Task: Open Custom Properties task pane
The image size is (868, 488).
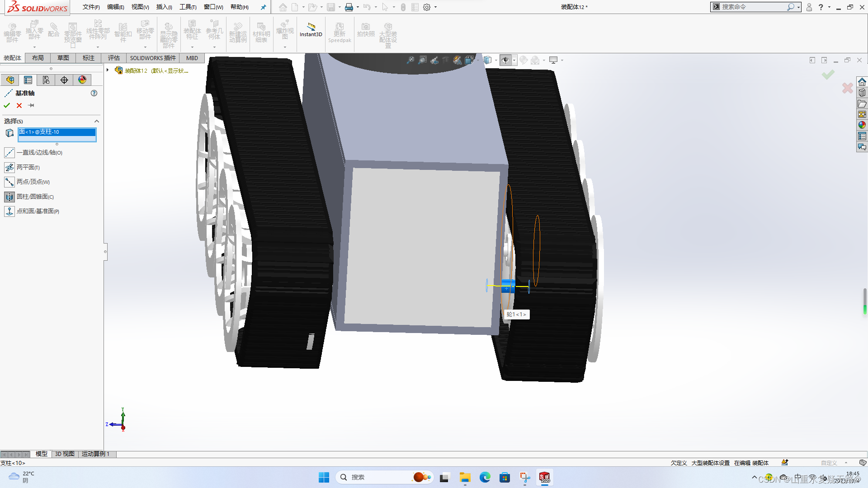Action: point(862,136)
